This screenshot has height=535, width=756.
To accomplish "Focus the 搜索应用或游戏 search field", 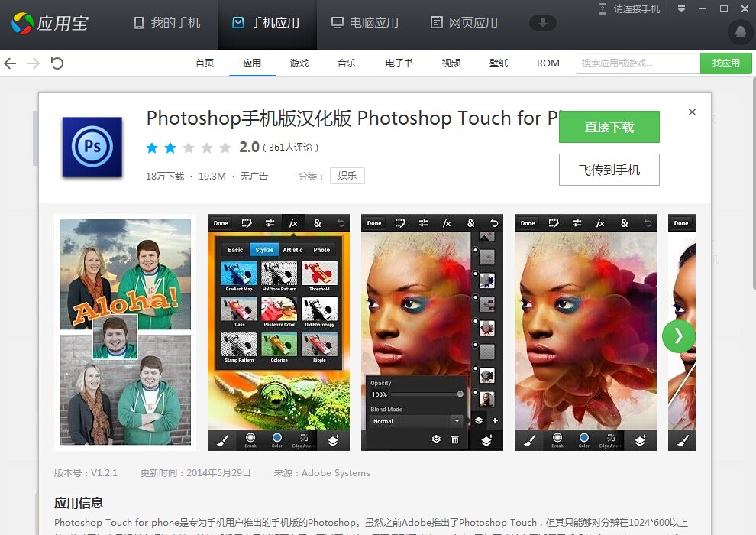I will click(x=638, y=63).
